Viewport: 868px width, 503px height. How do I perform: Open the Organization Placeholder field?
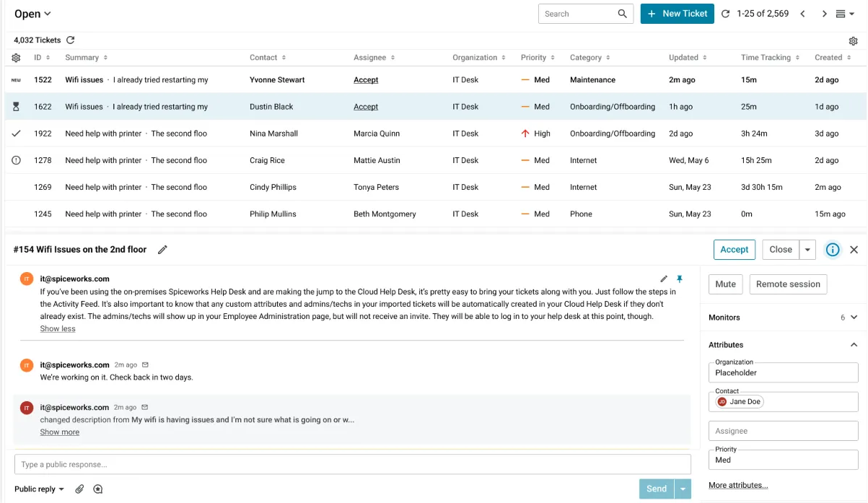pos(783,373)
